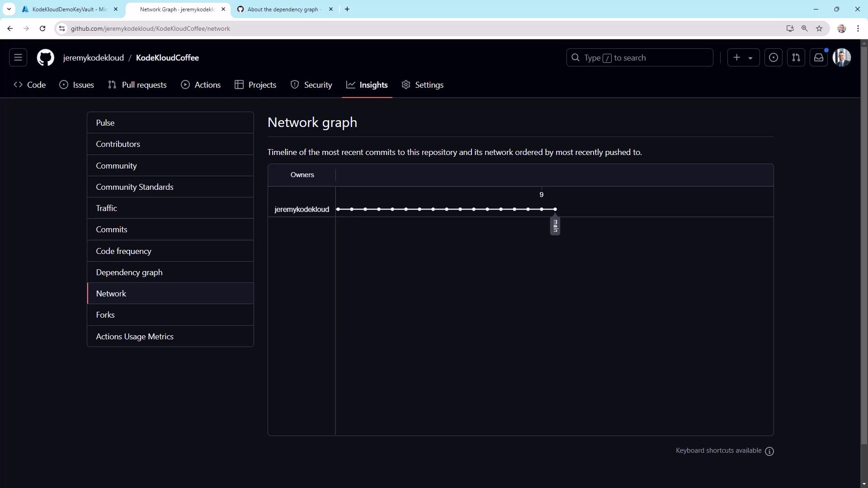Image resolution: width=868 pixels, height=488 pixels.
Task: Switch to the Security repository tab
Action: (311, 84)
